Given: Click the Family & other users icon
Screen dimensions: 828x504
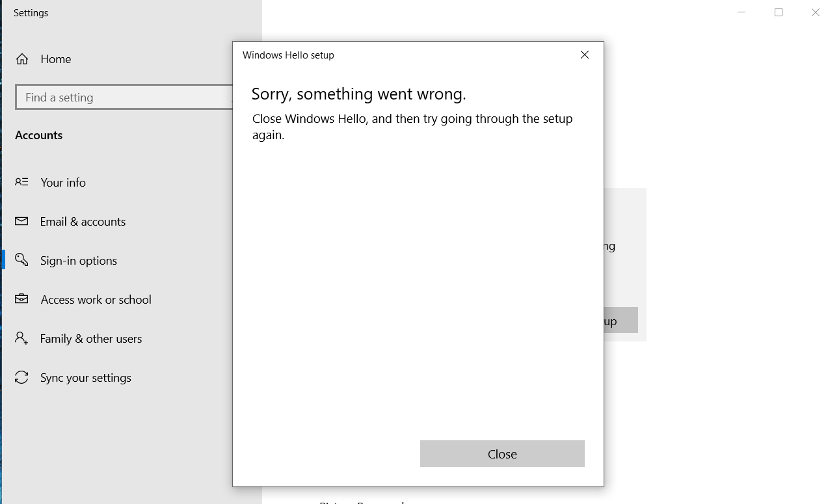Looking at the screenshot, I should point(21,338).
